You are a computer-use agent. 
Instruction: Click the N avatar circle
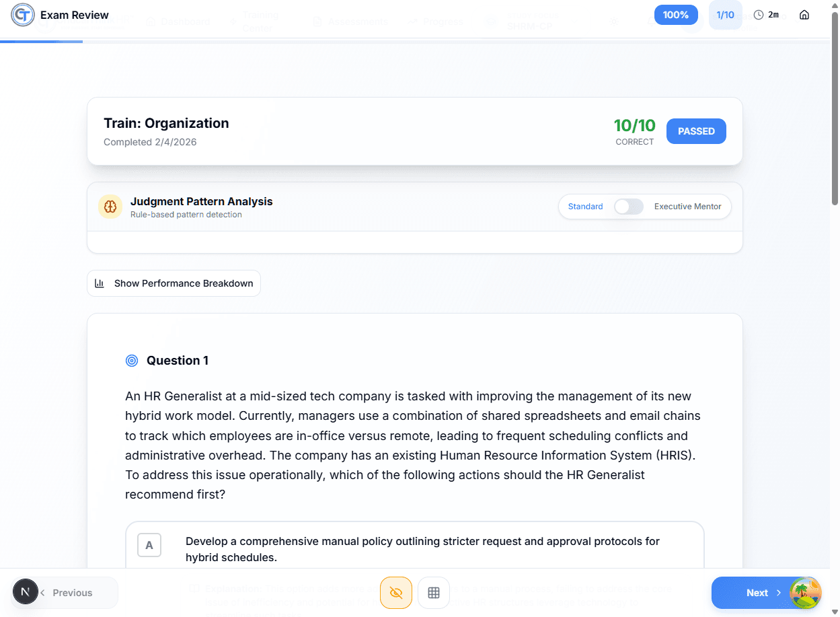tap(26, 592)
